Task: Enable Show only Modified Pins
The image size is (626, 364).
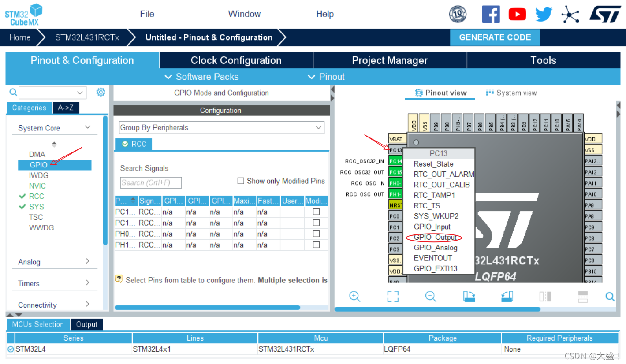Action: pos(241,181)
